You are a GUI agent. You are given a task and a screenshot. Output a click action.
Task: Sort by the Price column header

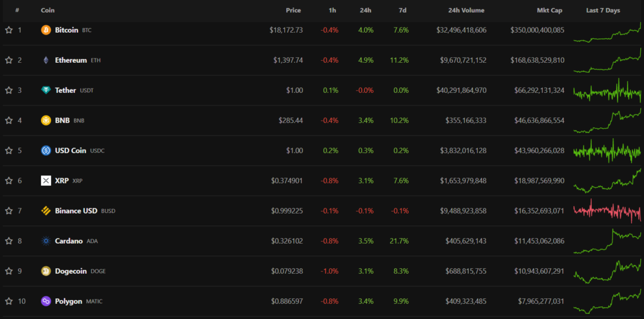[293, 11]
